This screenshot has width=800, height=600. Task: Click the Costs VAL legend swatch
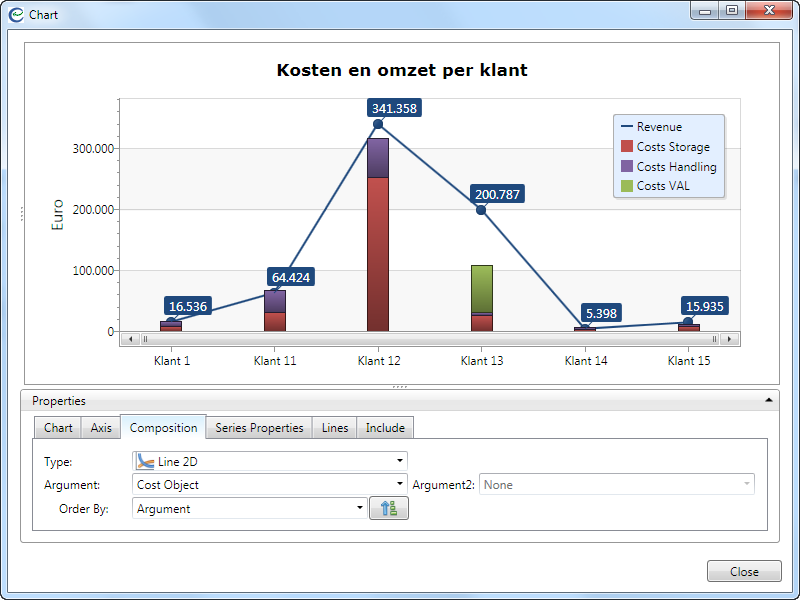point(627,186)
